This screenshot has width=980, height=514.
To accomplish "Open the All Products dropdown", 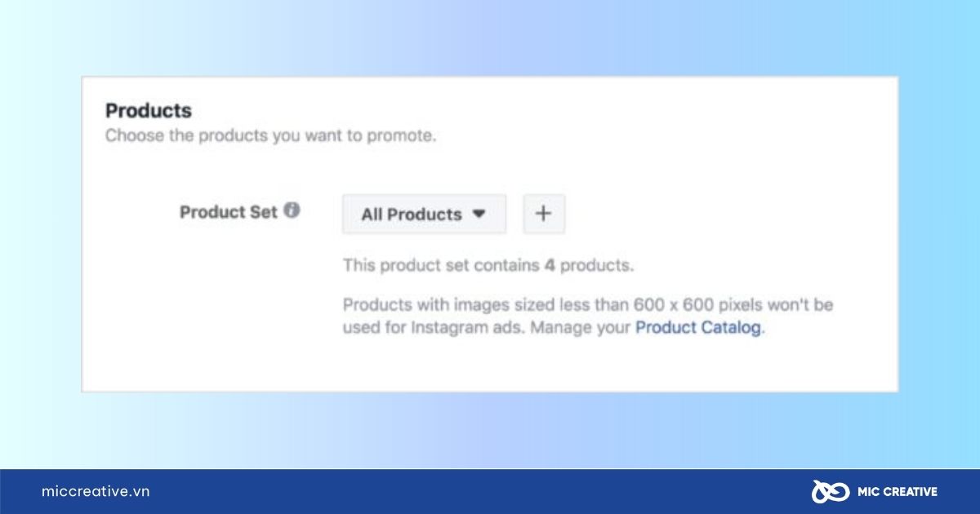I will 425,214.
